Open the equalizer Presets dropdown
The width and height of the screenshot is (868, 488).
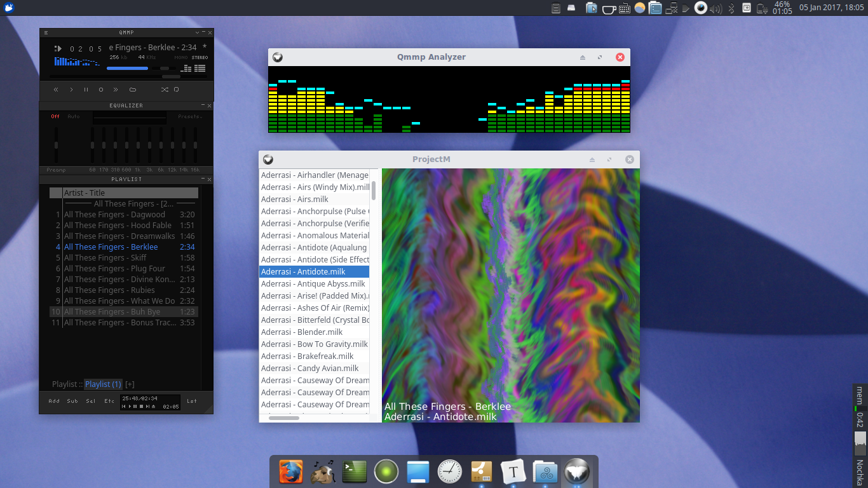click(189, 116)
